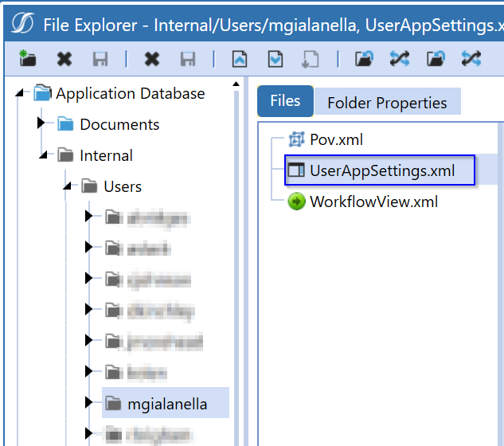Image resolution: width=504 pixels, height=446 pixels.
Task: Click the first folder with curved arrow icon
Action: (x=364, y=59)
